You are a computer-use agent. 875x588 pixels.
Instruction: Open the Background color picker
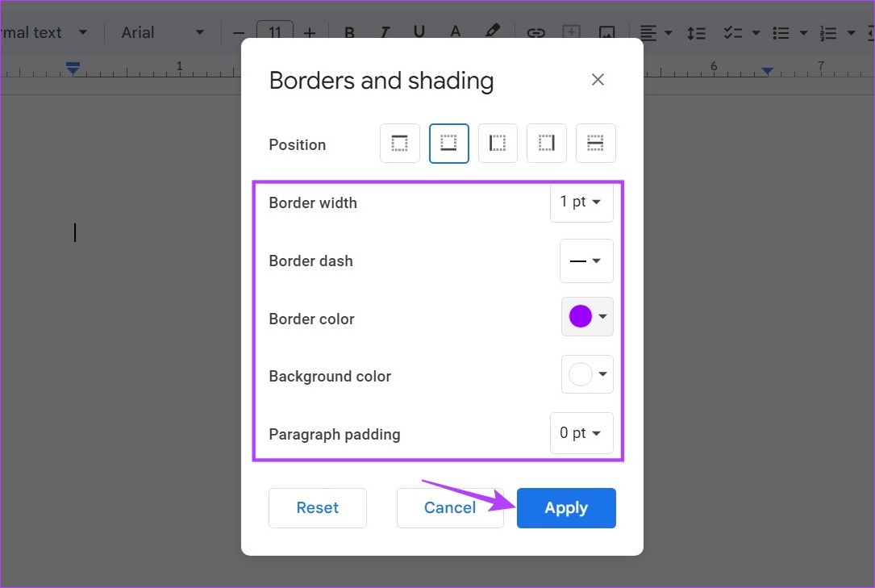point(587,373)
